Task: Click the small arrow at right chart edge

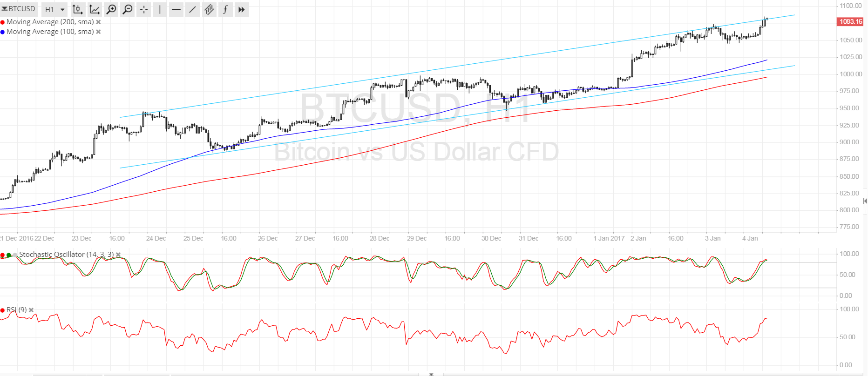Action: coord(865,201)
